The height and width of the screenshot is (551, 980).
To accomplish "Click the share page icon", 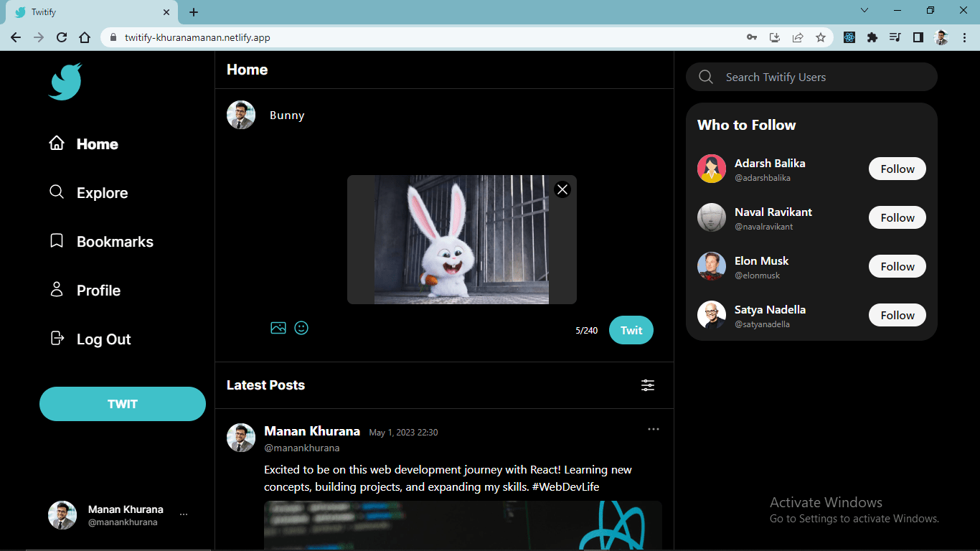I will tap(798, 37).
